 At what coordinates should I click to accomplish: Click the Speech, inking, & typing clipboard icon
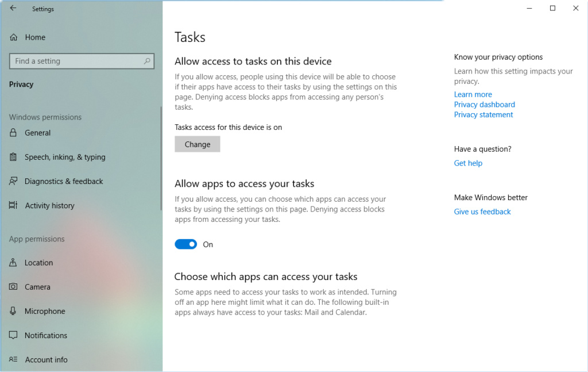13,157
